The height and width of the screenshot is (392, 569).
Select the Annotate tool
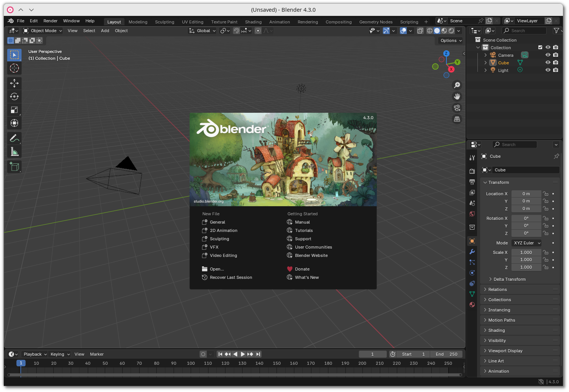14,138
